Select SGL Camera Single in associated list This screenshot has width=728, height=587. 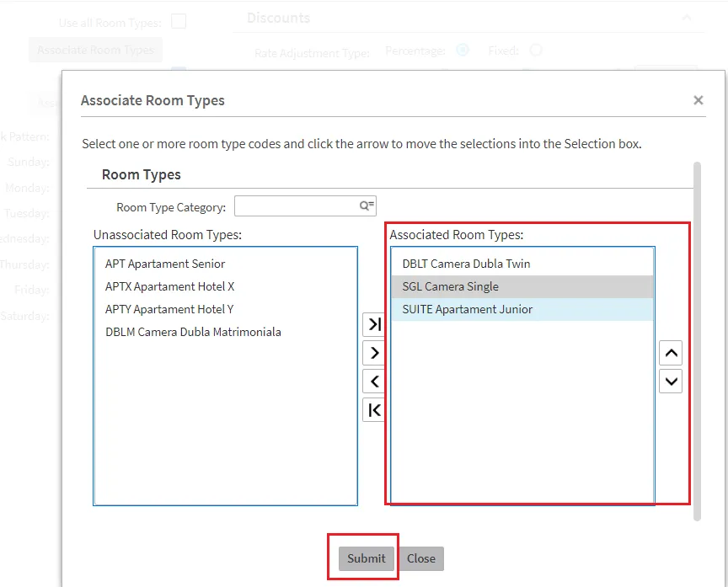coord(522,286)
